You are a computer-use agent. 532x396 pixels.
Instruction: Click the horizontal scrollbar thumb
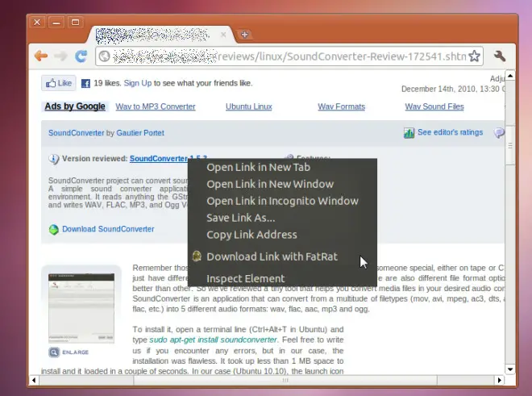(285, 380)
